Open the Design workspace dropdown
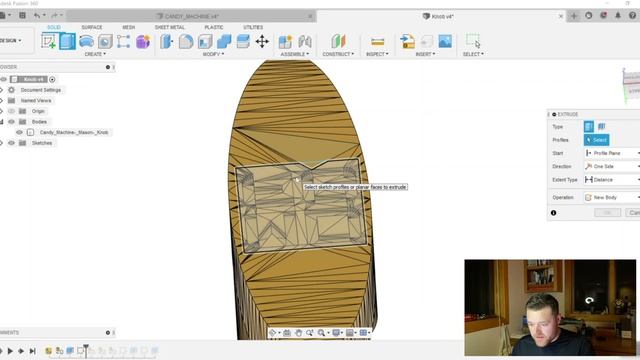 click(x=11, y=40)
